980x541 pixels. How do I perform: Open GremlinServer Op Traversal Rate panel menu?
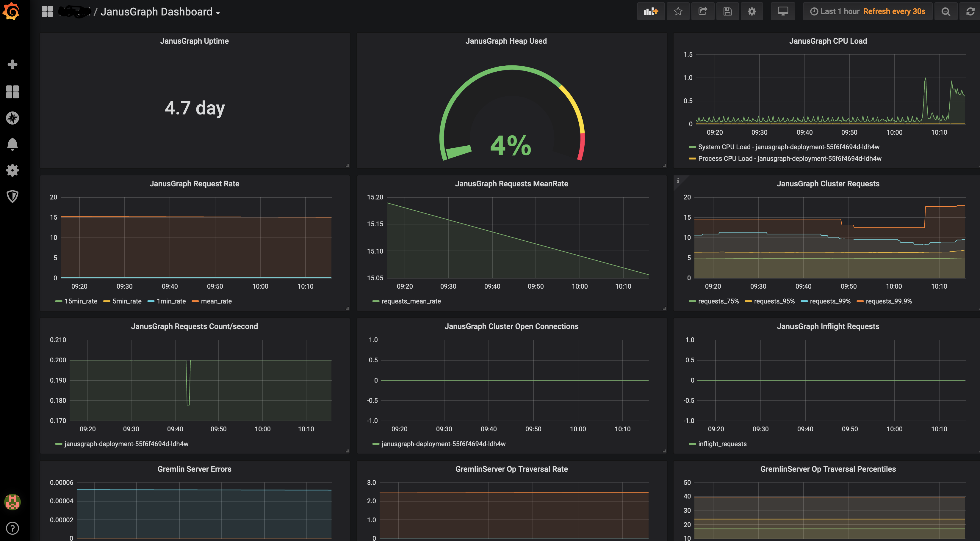[511, 469]
